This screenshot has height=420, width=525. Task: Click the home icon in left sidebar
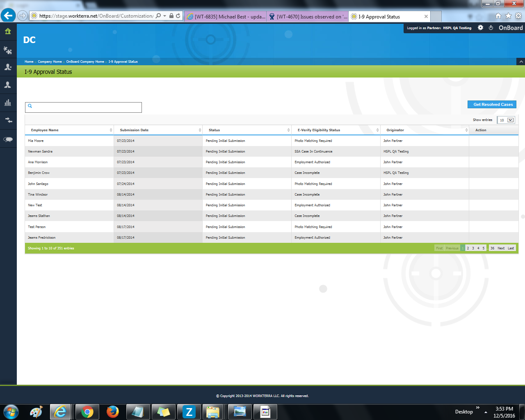[x=8, y=32]
